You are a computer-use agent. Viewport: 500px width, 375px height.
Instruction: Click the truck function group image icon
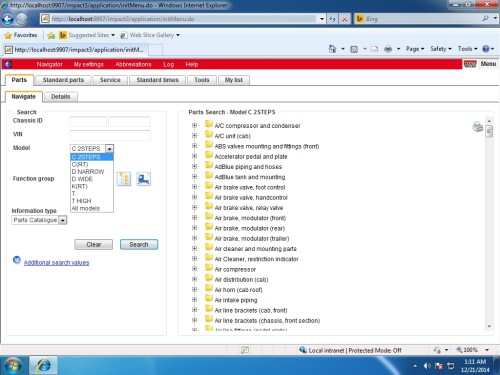(x=144, y=179)
